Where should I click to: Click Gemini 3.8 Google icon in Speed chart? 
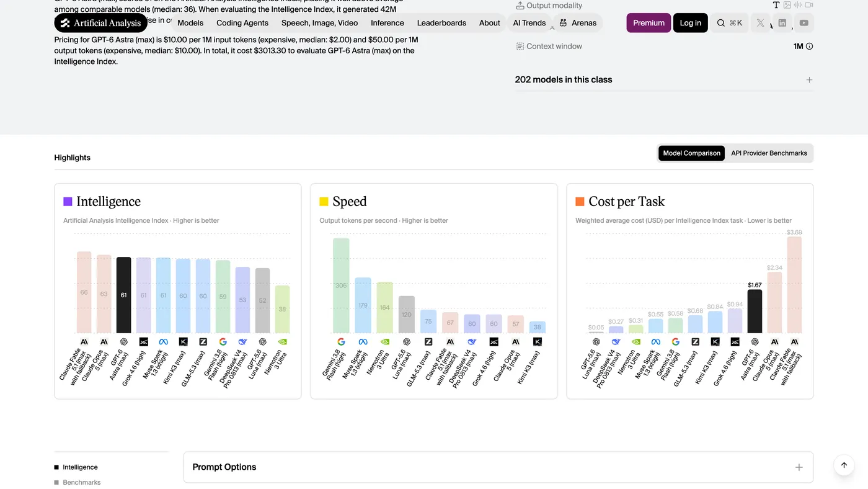point(341,342)
